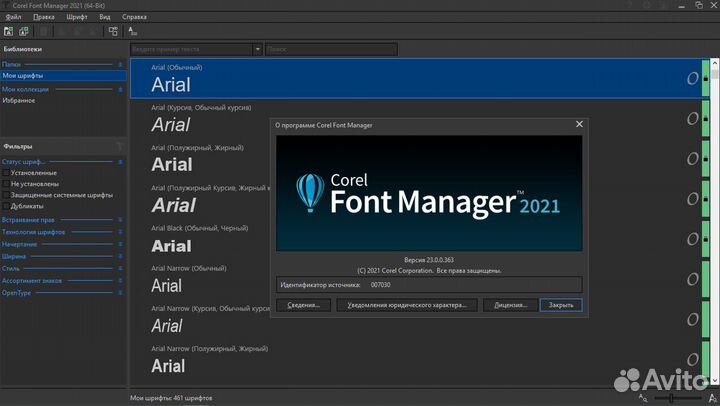Click the clear filters funnel icon
This screenshot has height=406, width=720.
[x=120, y=146]
